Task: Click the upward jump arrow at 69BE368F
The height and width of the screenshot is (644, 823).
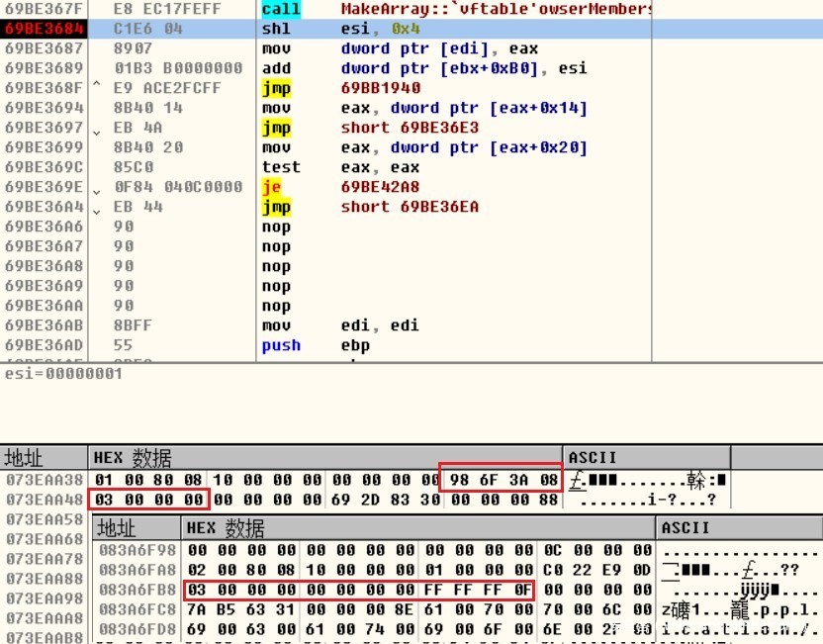Action: [97, 88]
